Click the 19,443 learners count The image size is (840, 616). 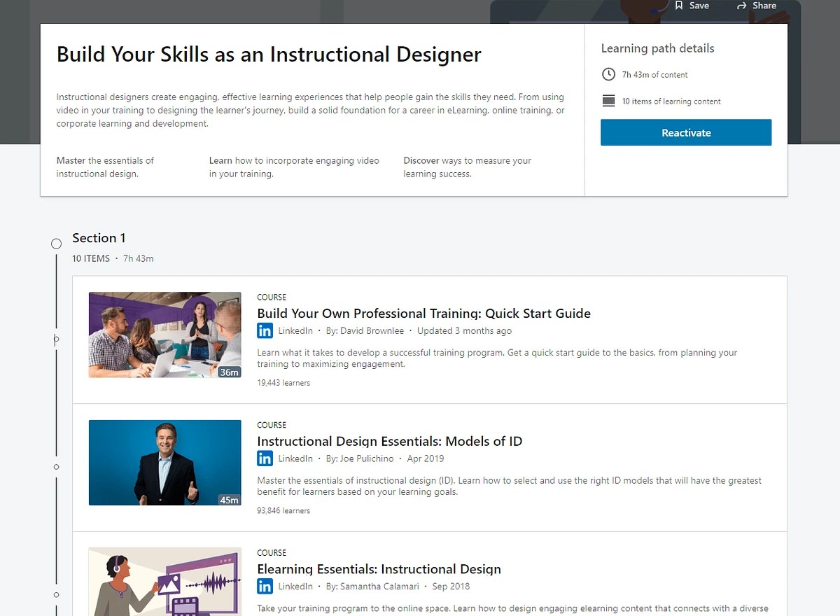tap(283, 383)
